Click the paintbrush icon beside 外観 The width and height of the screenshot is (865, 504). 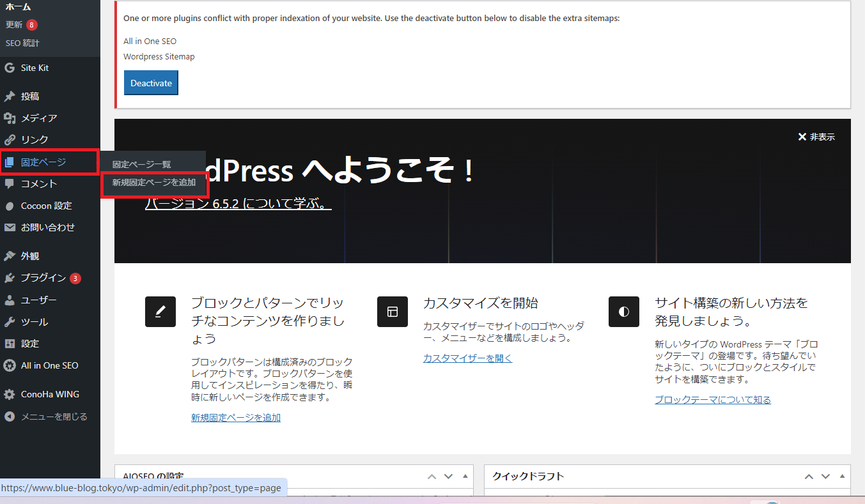click(10, 256)
